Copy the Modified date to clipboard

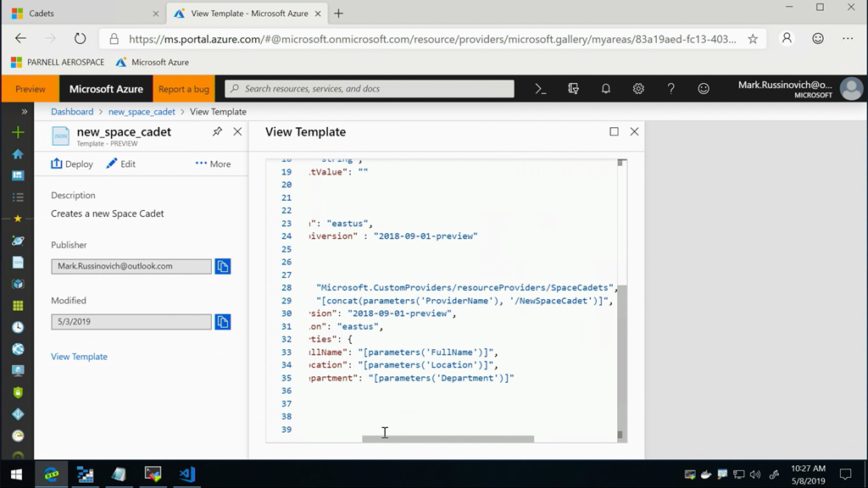222,322
